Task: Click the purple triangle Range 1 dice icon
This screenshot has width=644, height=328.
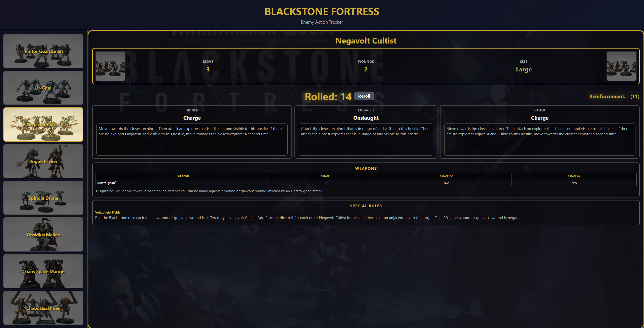Action: click(x=326, y=183)
